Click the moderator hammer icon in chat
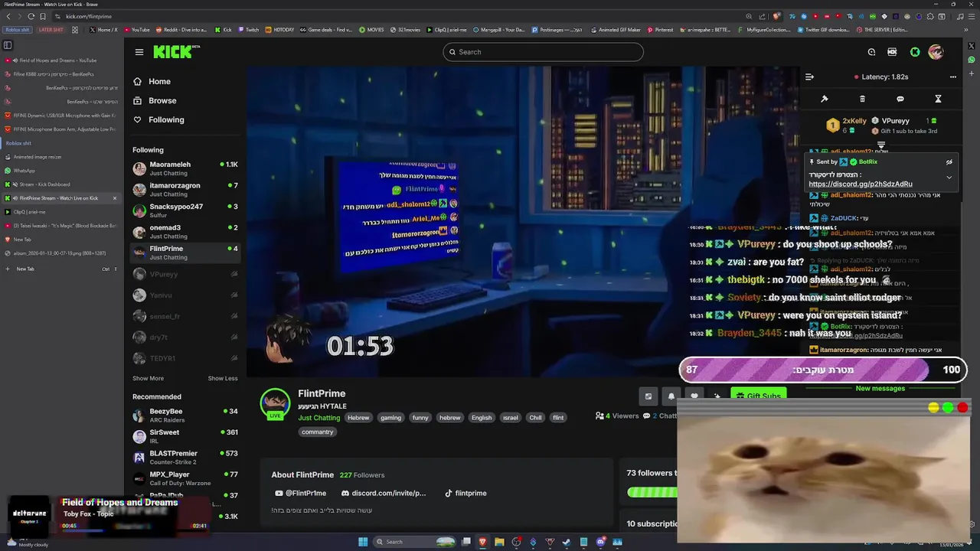The width and height of the screenshot is (980, 551). 825,99
